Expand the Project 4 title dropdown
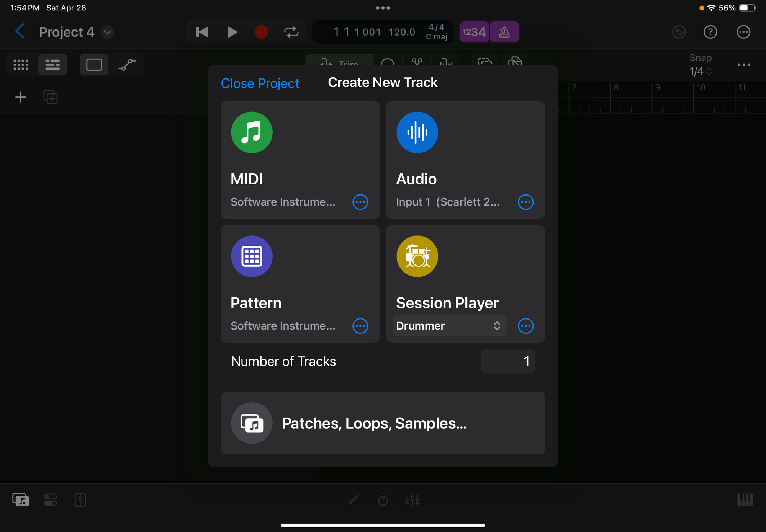 click(x=107, y=32)
